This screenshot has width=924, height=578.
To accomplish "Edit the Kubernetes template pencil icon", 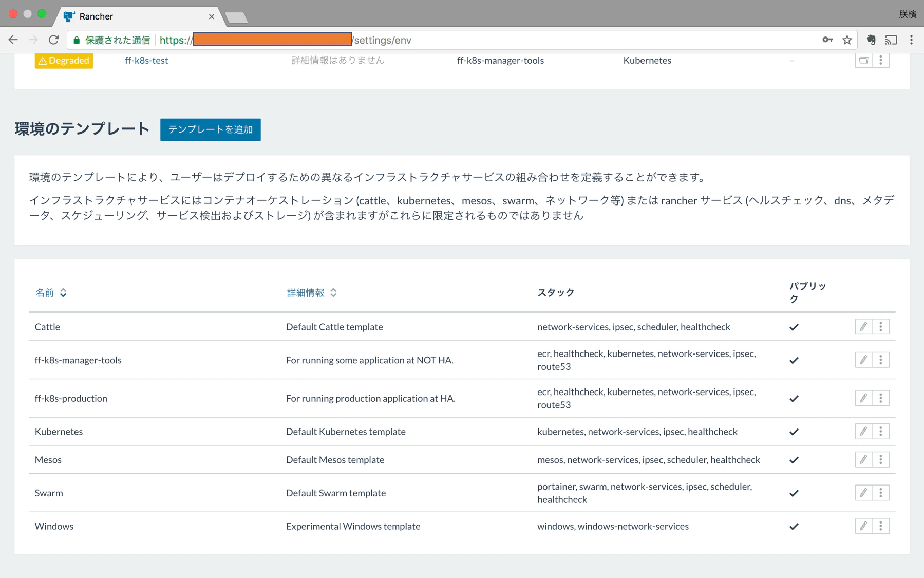I will point(863,432).
